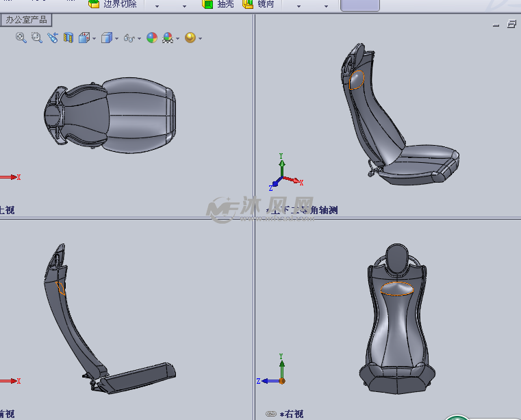Click the Zoom to Fit magnifier icon
The width and height of the screenshot is (521, 420).
[21, 38]
